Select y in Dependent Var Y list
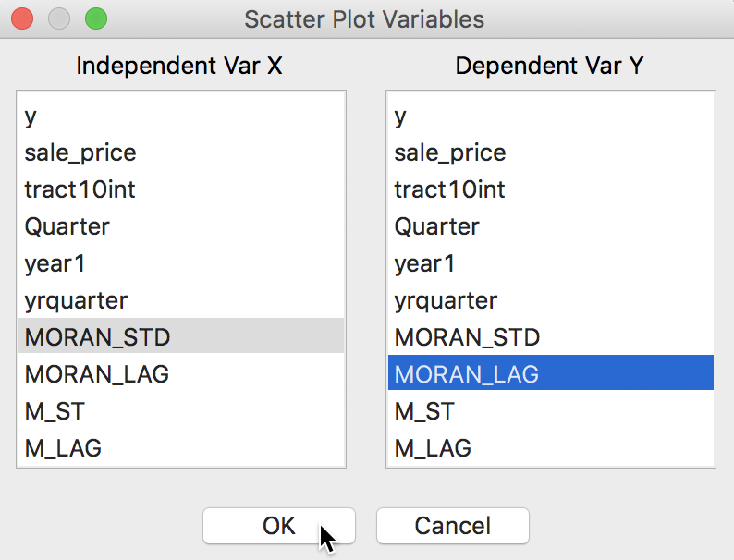734x560 pixels. [551, 116]
